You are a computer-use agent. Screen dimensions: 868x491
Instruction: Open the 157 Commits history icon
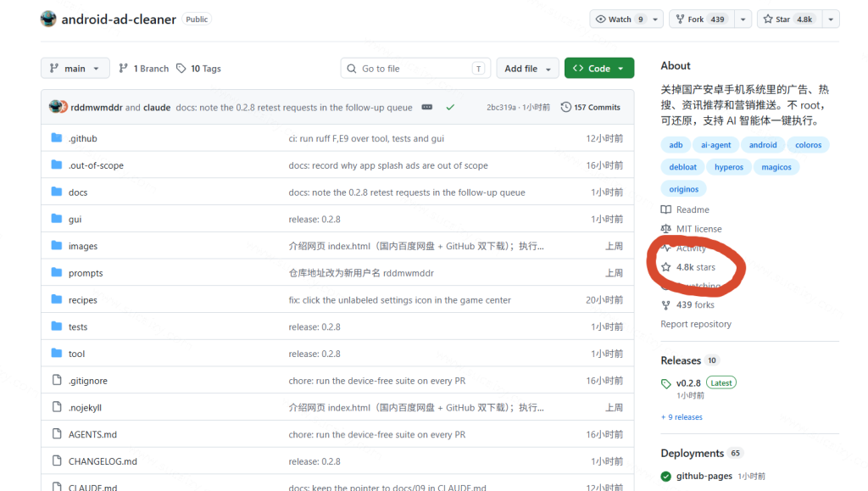point(565,108)
